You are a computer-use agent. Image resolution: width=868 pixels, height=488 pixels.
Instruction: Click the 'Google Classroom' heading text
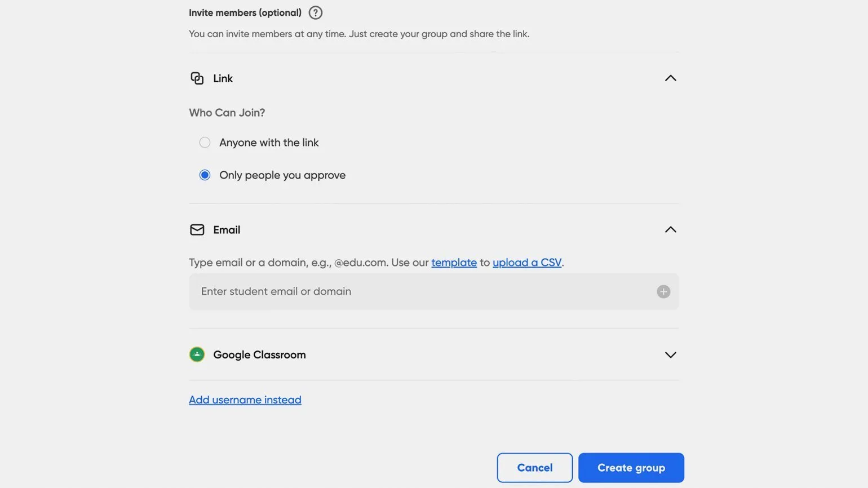pos(259,354)
